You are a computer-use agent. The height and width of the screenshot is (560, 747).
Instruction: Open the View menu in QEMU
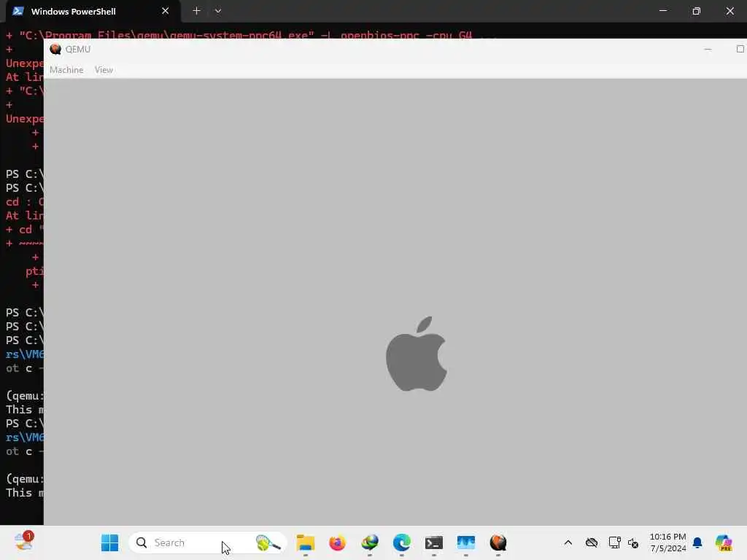point(104,70)
